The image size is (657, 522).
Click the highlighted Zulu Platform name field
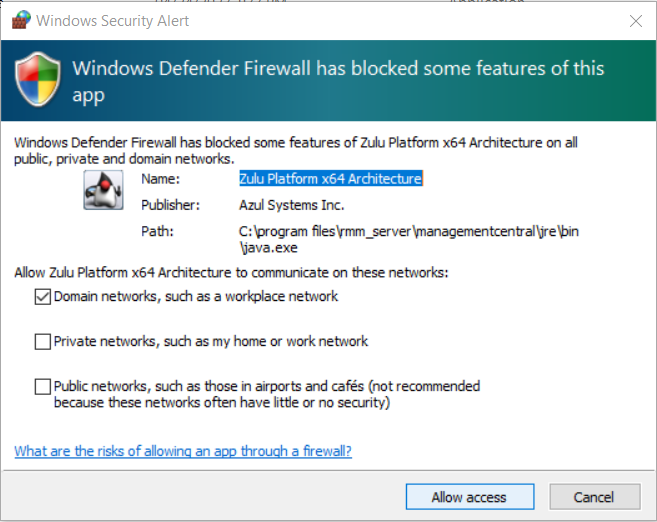[330, 179]
